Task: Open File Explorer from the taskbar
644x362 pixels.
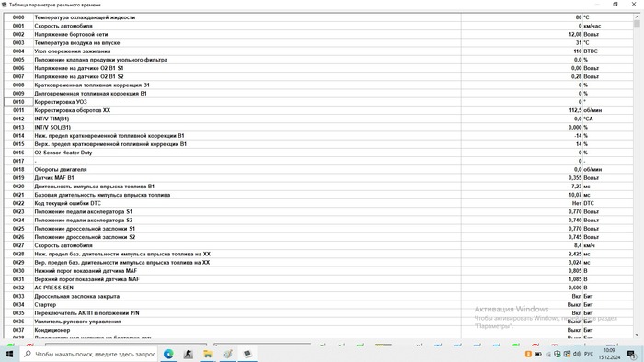Action: pyautogui.click(x=208, y=354)
